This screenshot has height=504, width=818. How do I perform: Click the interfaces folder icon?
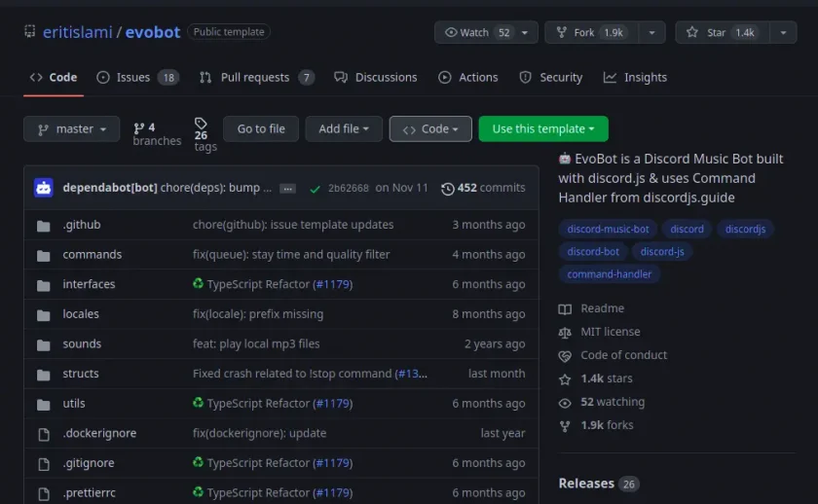(43, 285)
